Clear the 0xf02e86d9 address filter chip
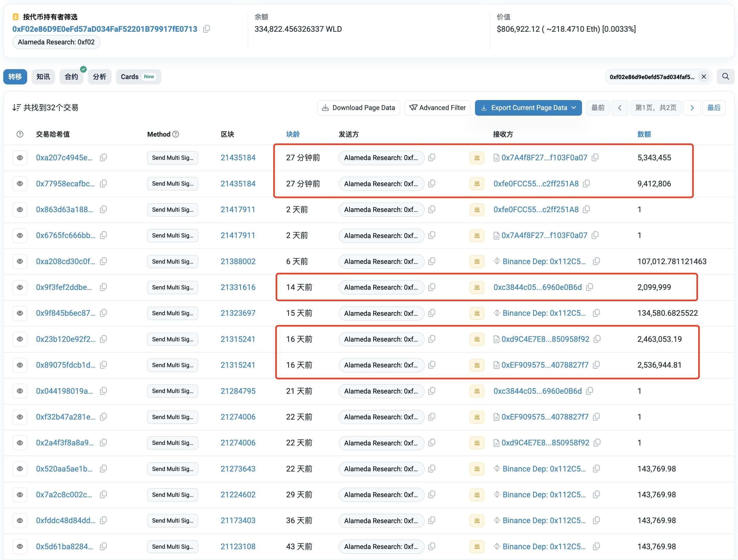 point(703,77)
